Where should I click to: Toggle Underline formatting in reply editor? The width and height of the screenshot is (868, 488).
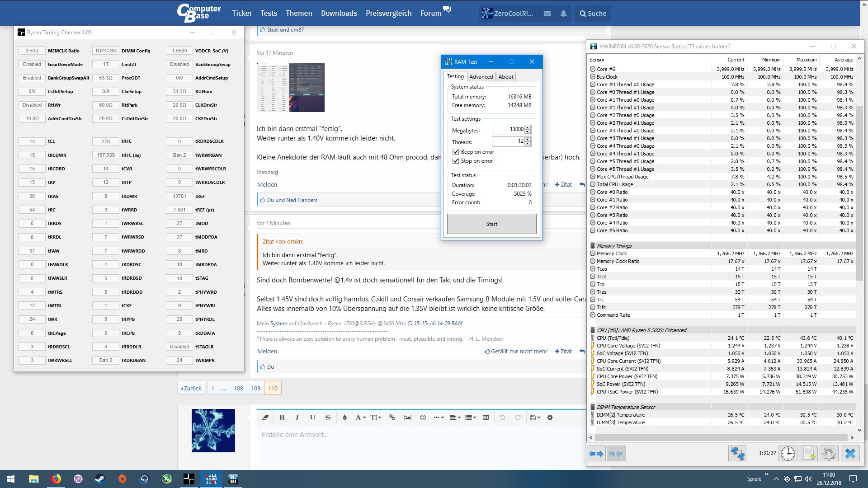312,418
